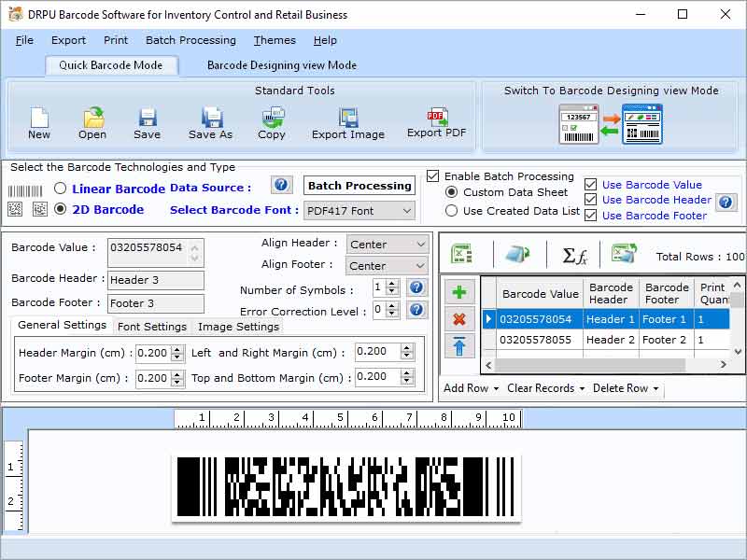Delete the selected row with the red cross icon

458,320
